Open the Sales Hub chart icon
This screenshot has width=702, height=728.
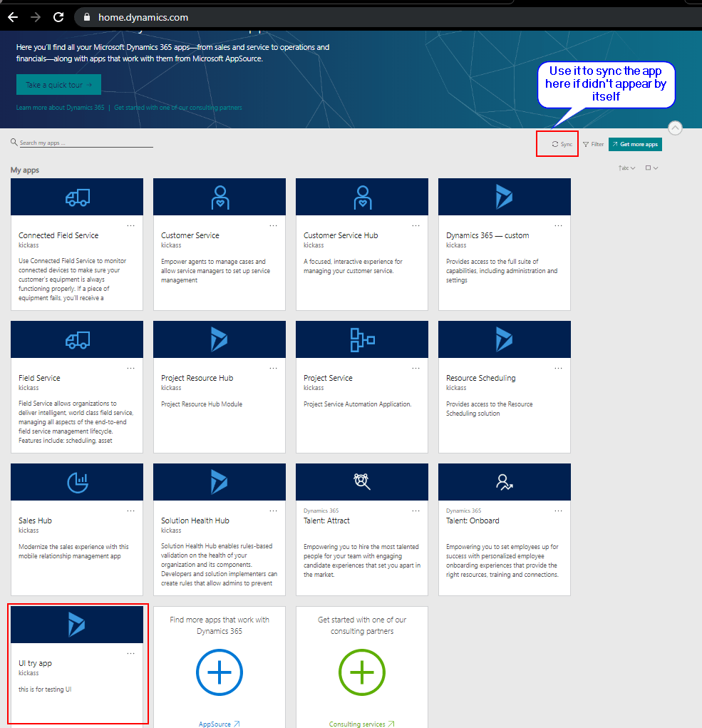click(77, 483)
